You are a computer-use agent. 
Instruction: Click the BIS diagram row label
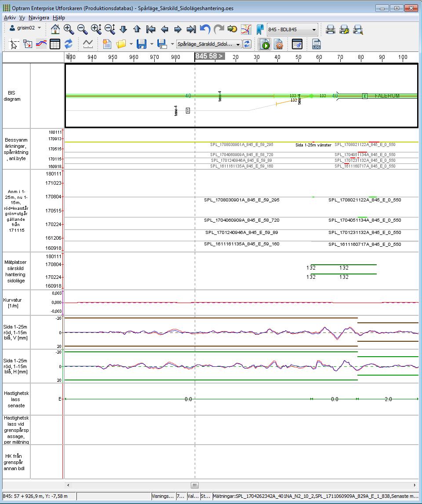click(x=12, y=96)
